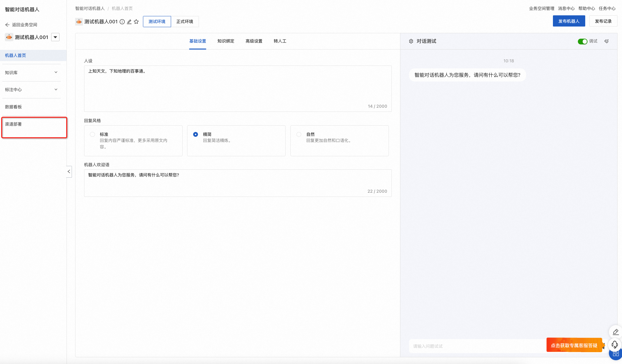This screenshot has width=622, height=364.
Task: Click the 点击获取专属客服答疑 banner
Action: (x=574, y=345)
